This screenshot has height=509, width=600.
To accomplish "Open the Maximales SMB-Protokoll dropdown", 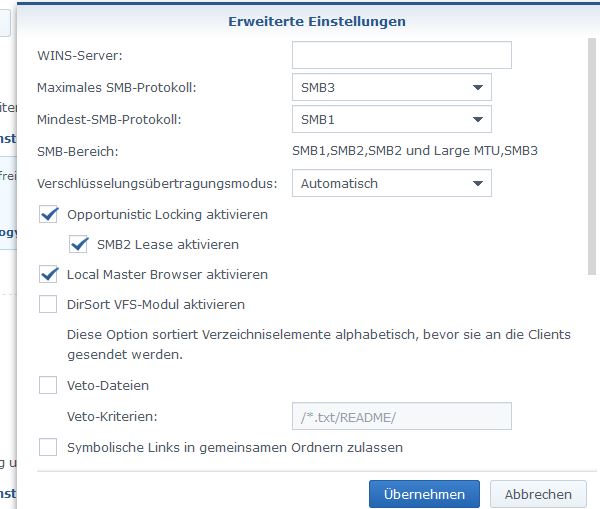I will tap(391, 87).
